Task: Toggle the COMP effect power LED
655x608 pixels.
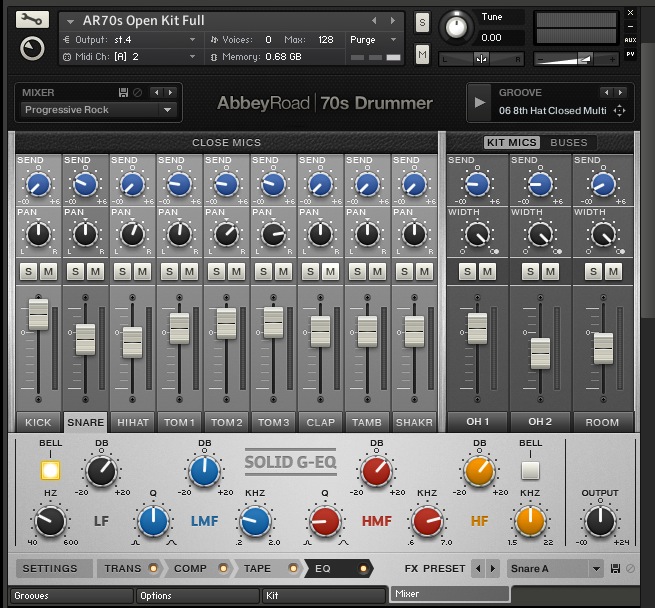Action: coord(223,568)
